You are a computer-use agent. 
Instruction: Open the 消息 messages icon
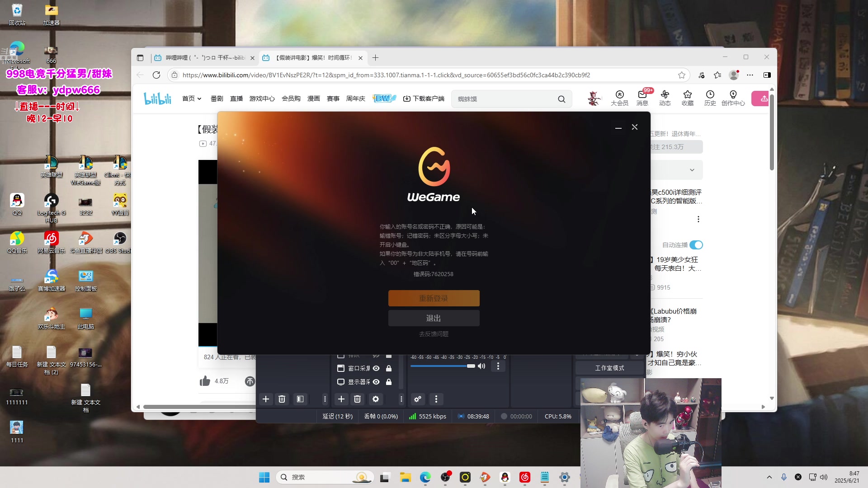[642, 98]
